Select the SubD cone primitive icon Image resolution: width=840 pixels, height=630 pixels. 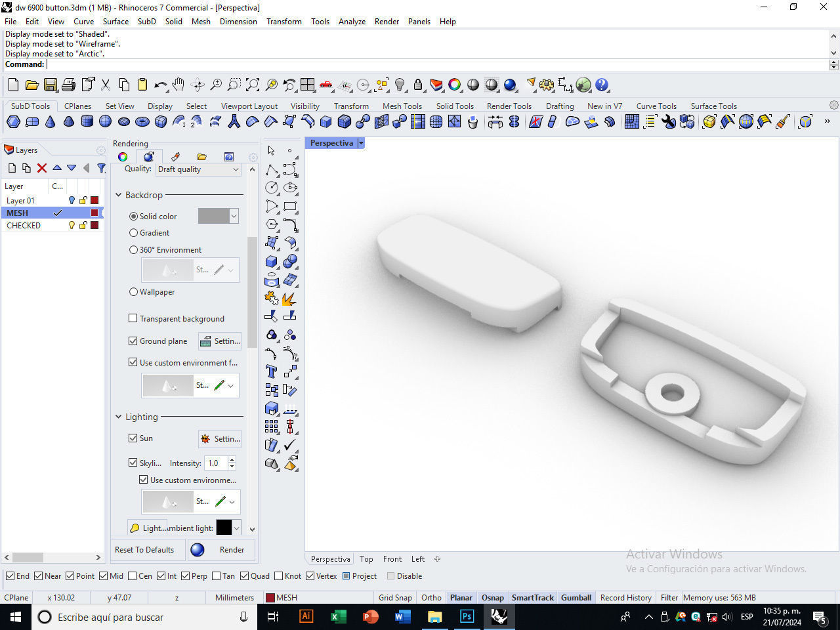51,121
